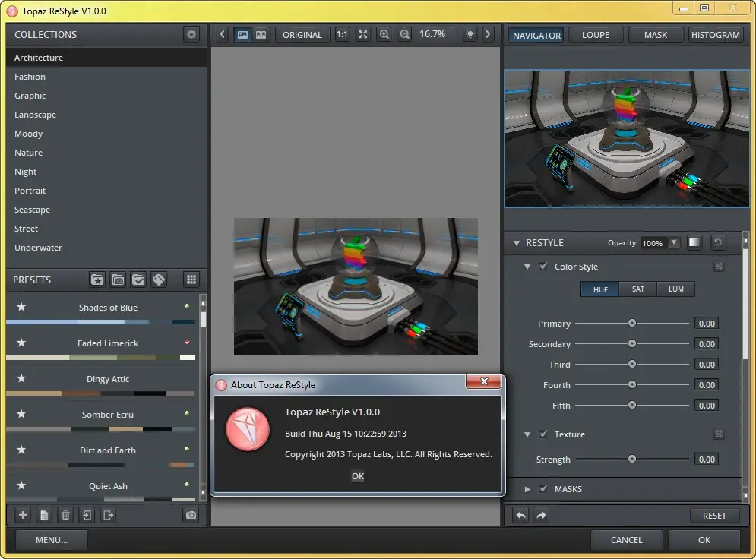This screenshot has height=559, width=756.
Task: Collapse the RESTYLE section
Action: pyautogui.click(x=517, y=243)
